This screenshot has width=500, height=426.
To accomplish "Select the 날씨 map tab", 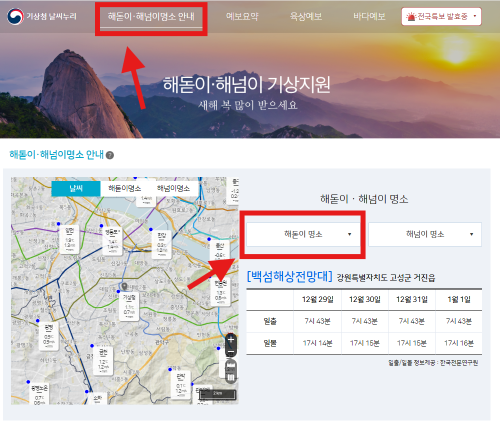I will pyautogui.click(x=76, y=188).
